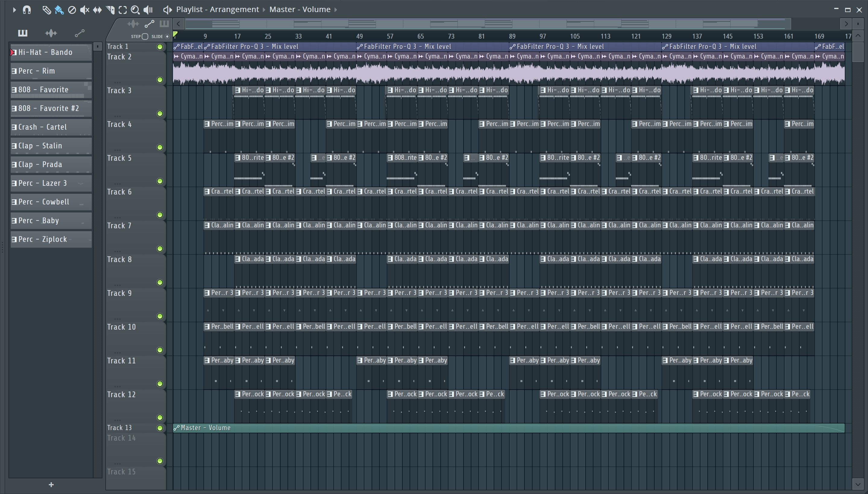The image size is (868, 494).
Task: Select the Delete tool
Action: click(71, 10)
